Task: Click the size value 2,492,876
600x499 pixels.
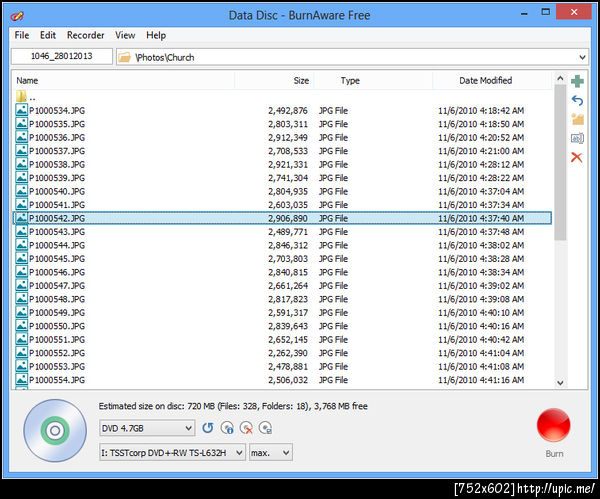Action: click(288, 111)
